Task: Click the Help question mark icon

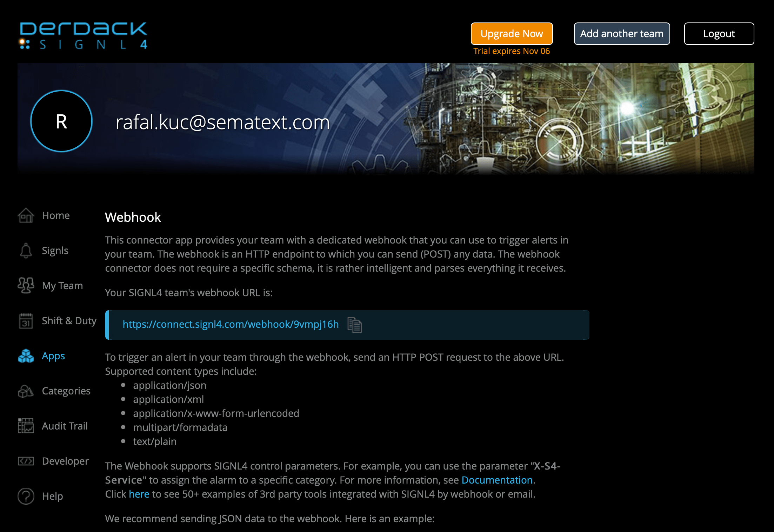Action: (26, 497)
